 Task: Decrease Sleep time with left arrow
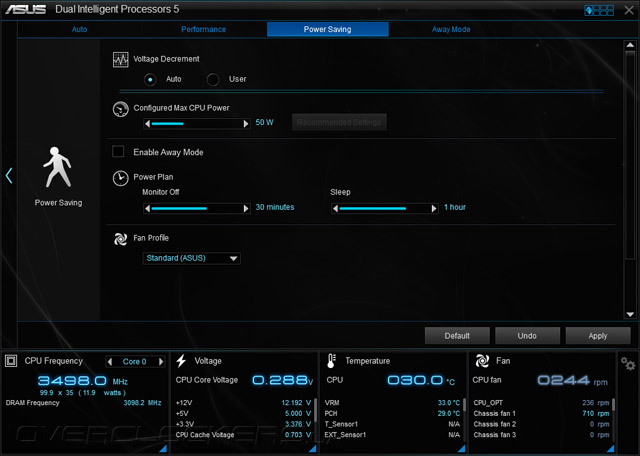tap(335, 209)
